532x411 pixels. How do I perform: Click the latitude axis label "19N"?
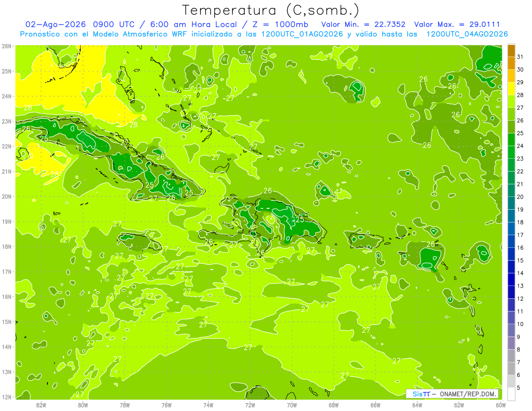(x=7, y=222)
